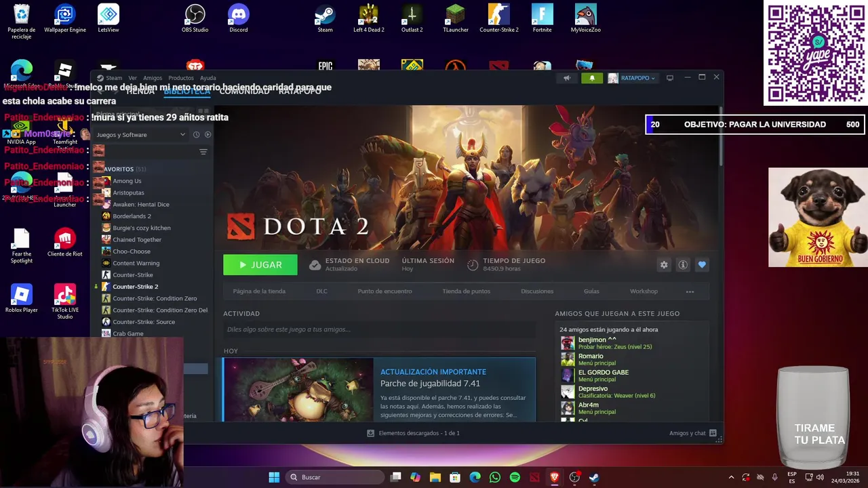Viewport: 868px width, 488px height.
Task: Open the Brave browser taskbar icon
Action: pyautogui.click(x=554, y=477)
